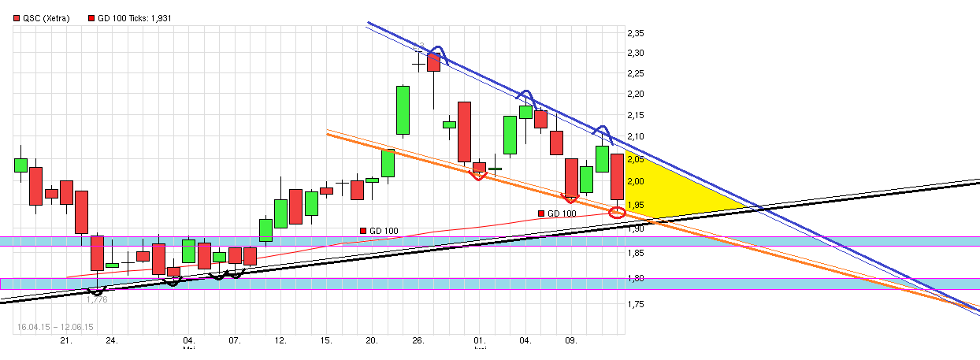Image resolution: width=980 pixels, height=360 pixels.
Task: Click the 07. date axis label
Action: point(235,341)
